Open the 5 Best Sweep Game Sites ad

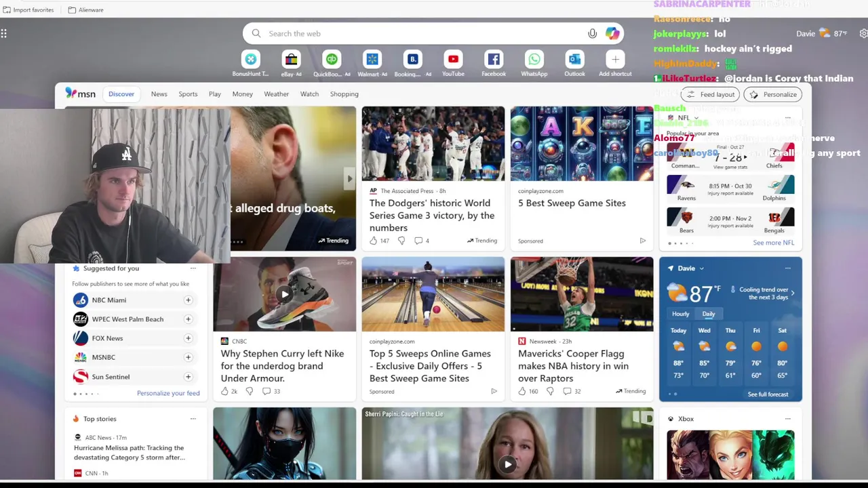tap(572, 203)
